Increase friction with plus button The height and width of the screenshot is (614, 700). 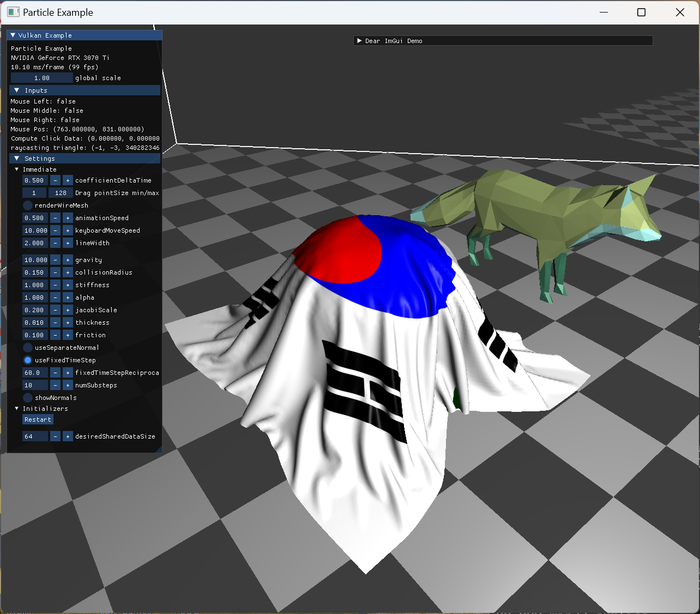pos(68,335)
